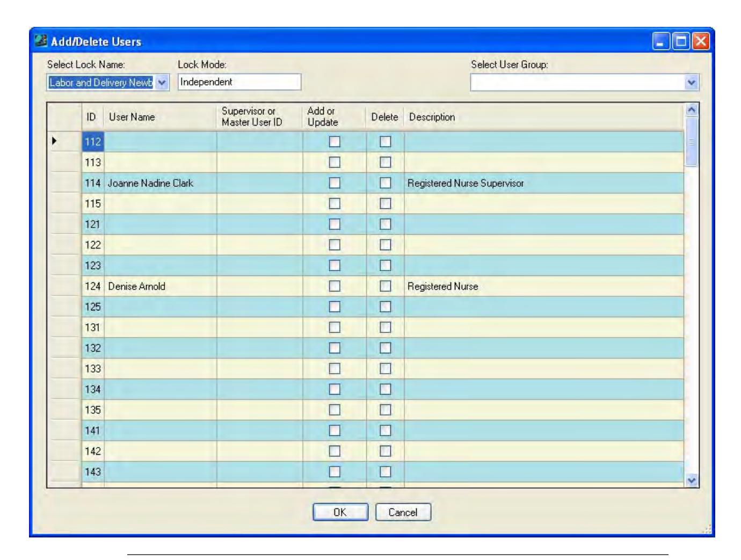
Task: Click the vertical scrollbar thumb of the table
Action: (692, 141)
